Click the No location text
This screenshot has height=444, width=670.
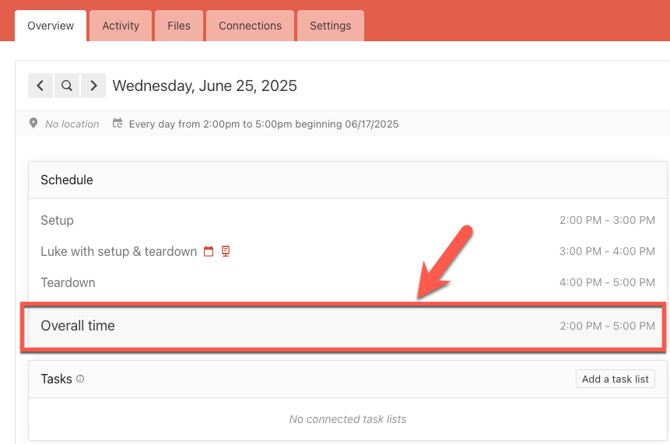pos(72,124)
